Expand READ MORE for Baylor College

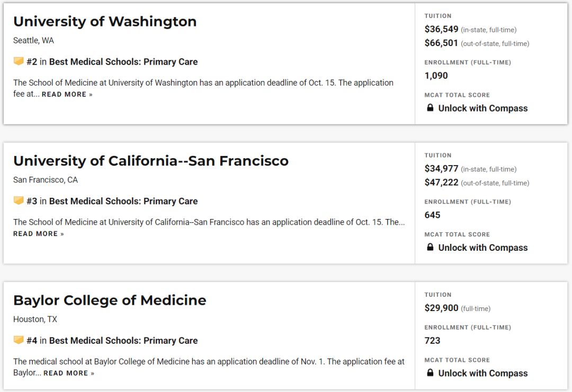69,373
